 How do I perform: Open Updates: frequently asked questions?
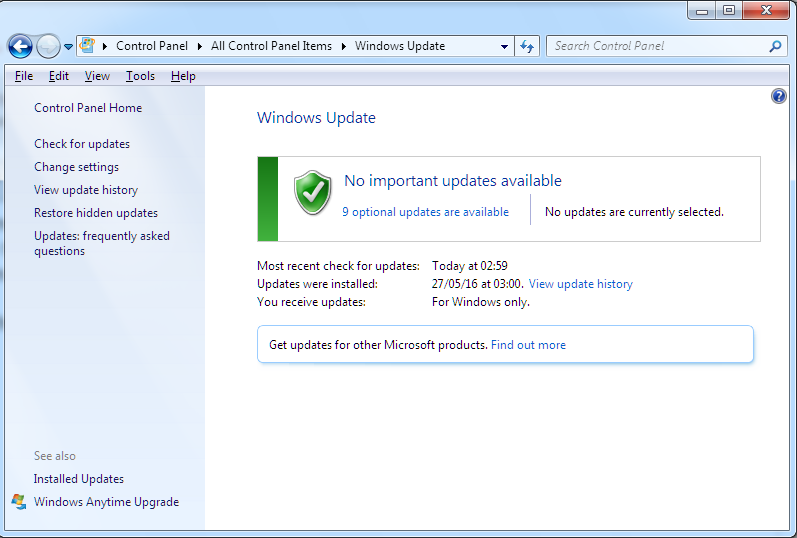click(x=102, y=244)
